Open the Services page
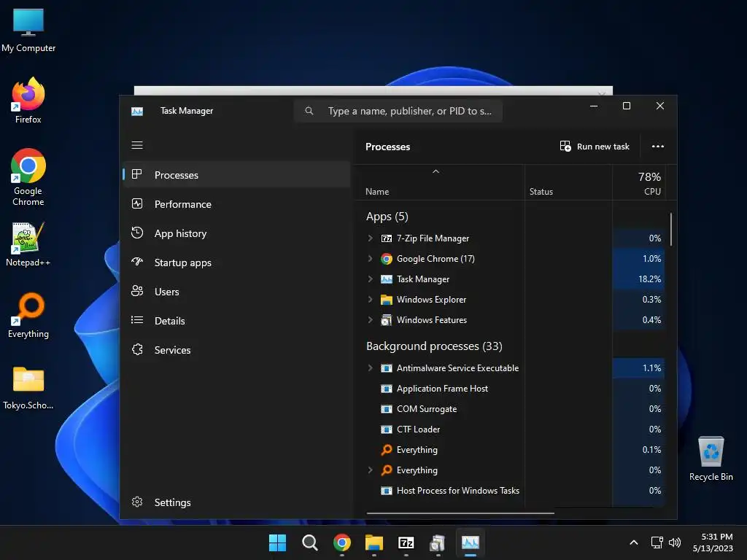Viewport: 747px width, 560px height. tap(237, 350)
